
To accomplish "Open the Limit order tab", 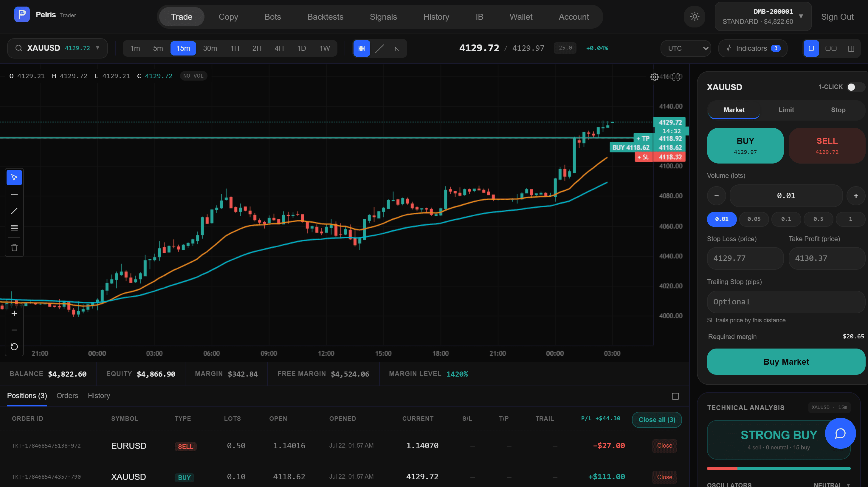I will coord(786,110).
